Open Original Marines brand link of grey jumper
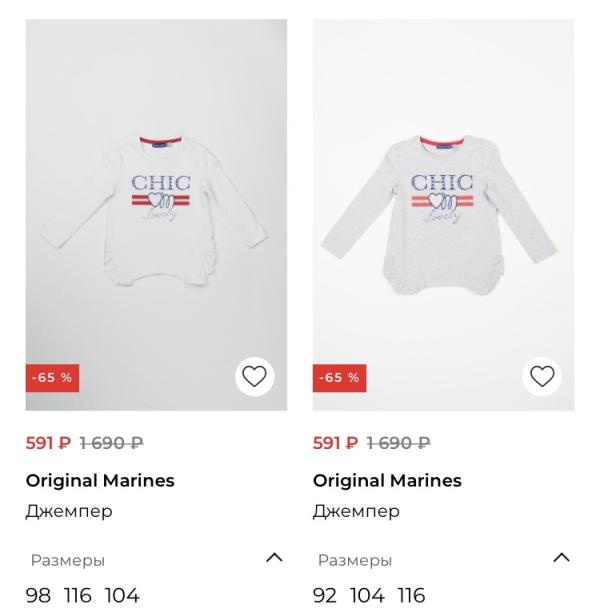The image size is (600, 615). (x=387, y=480)
